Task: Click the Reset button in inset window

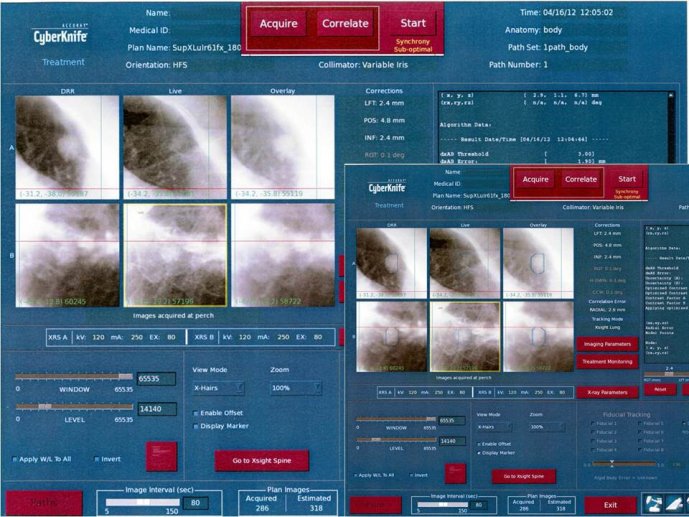Action: point(660,389)
